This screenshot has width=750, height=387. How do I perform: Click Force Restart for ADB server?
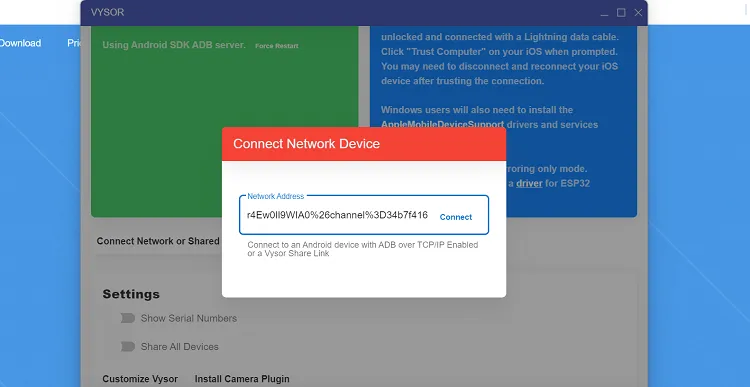click(x=276, y=46)
